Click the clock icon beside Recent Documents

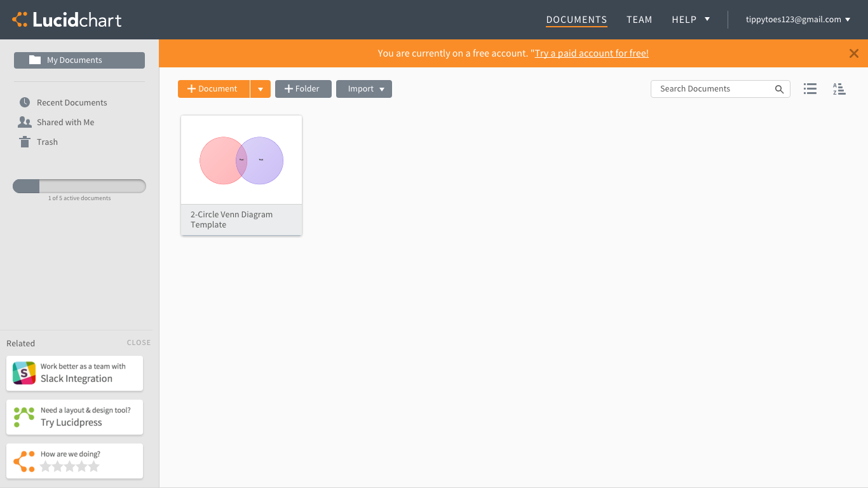pyautogui.click(x=25, y=102)
